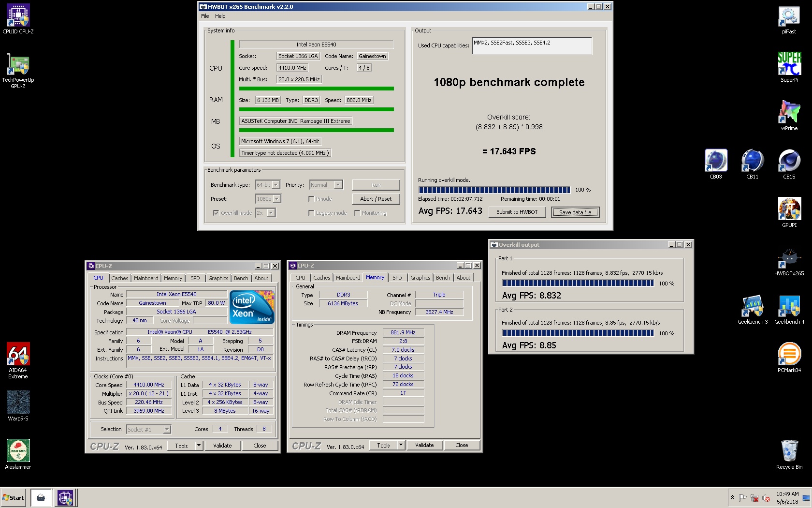Toggle the Pmode checkbox

[x=311, y=199]
